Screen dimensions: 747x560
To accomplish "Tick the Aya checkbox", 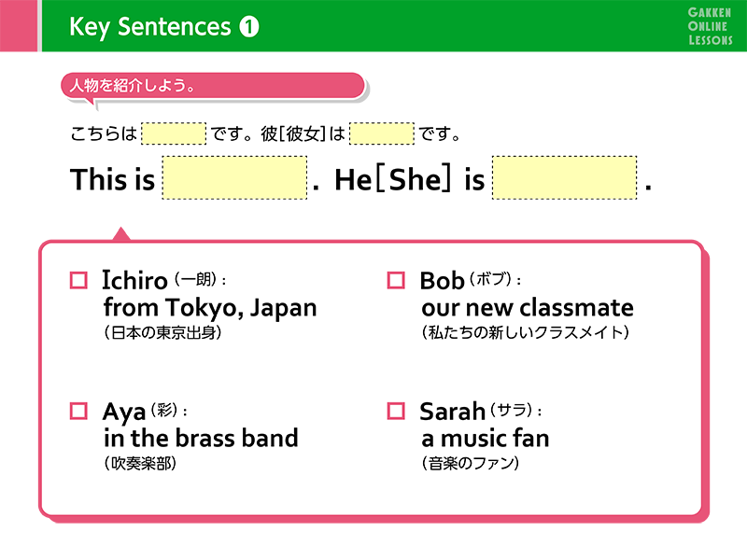I will click(78, 411).
